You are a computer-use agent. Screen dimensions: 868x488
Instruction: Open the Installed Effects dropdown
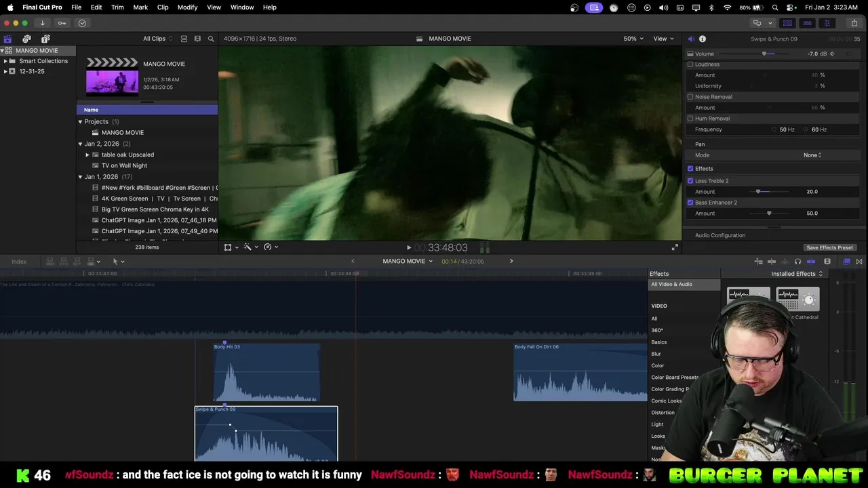click(797, 274)
